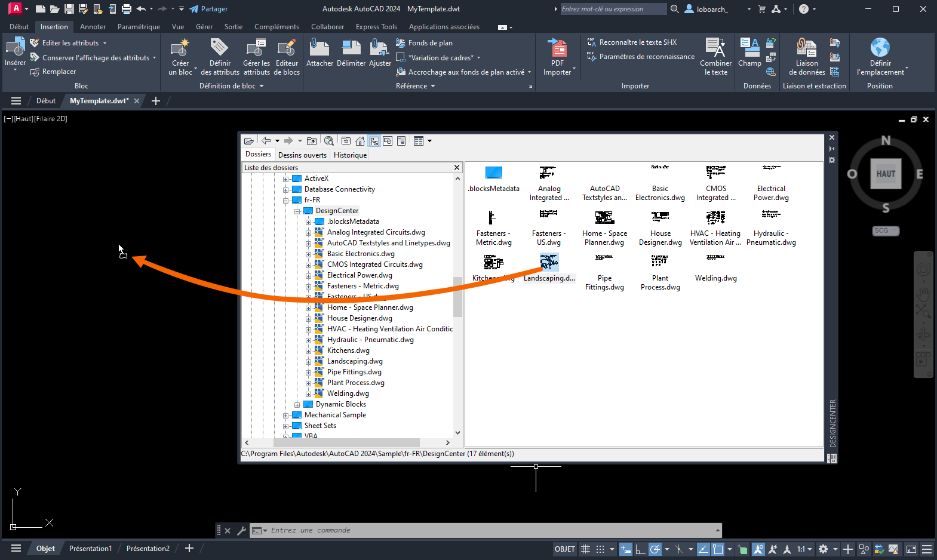Click the Ajuster tool icon

tap(380, 48)
